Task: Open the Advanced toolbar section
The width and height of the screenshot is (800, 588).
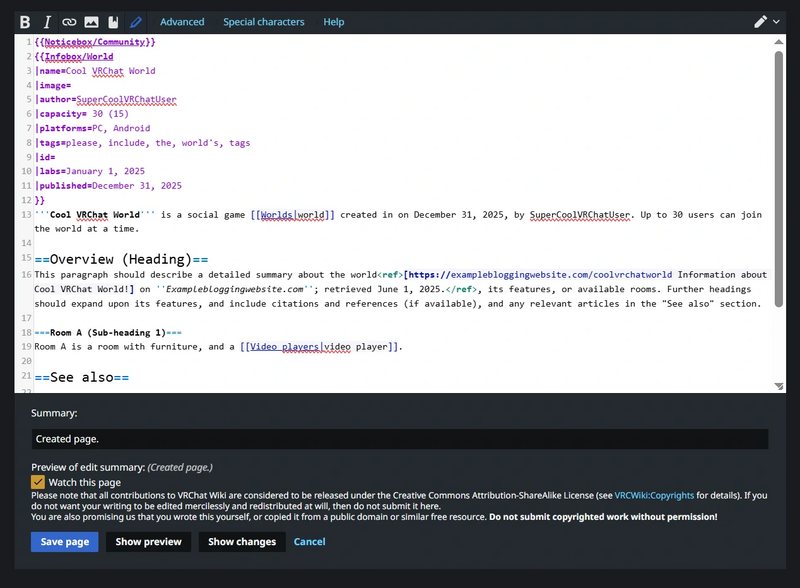Action: click(x=182, y=22)
